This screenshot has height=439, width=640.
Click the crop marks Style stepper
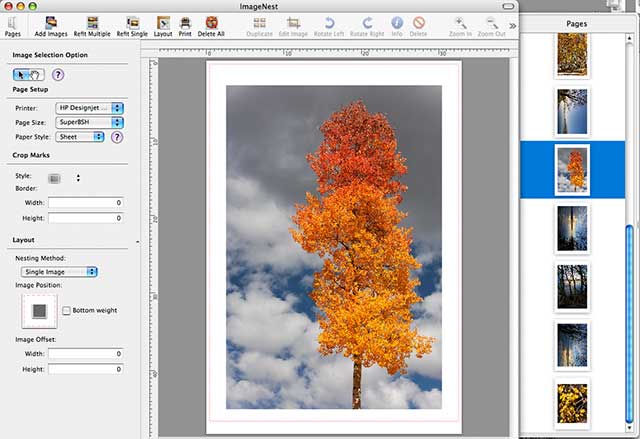click(x=78, y=178)
